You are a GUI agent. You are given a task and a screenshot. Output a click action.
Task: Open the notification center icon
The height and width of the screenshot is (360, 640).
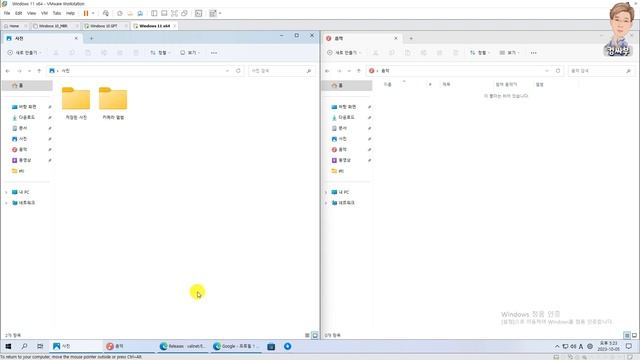pyautogui.click(x=629, y=346)
